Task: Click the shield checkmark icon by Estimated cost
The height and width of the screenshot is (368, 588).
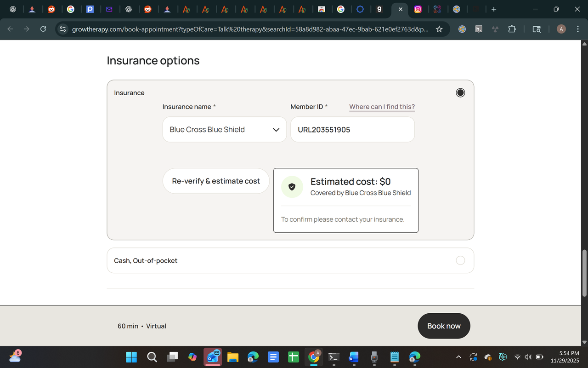Action: [x=292, y=187]
